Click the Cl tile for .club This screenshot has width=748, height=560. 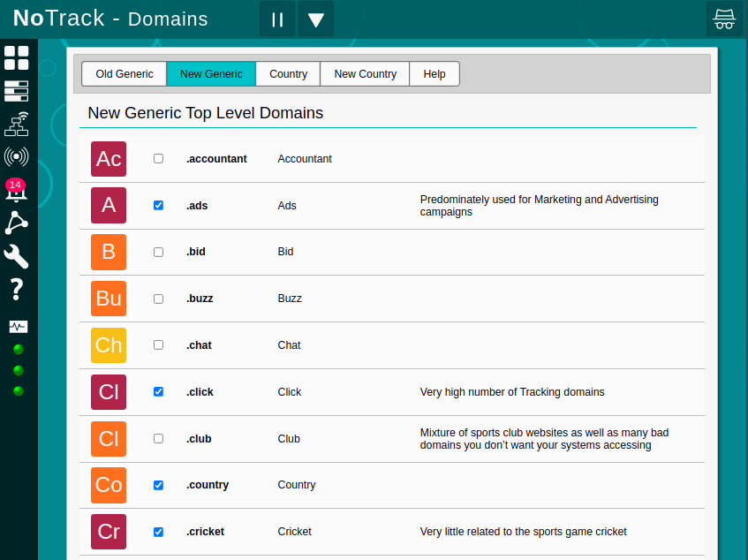click(109, 439)
